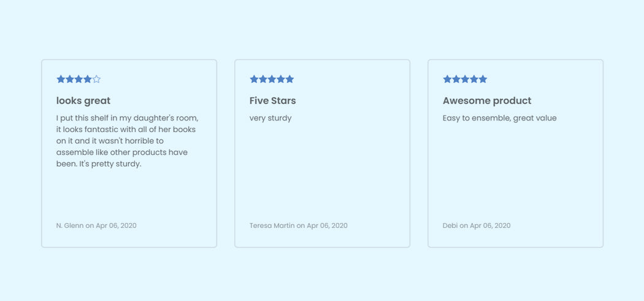The height and width of the screenshot is (301, 644).
Task: Click the 'Five Stars' review heading
Action: tap(272, 101)
